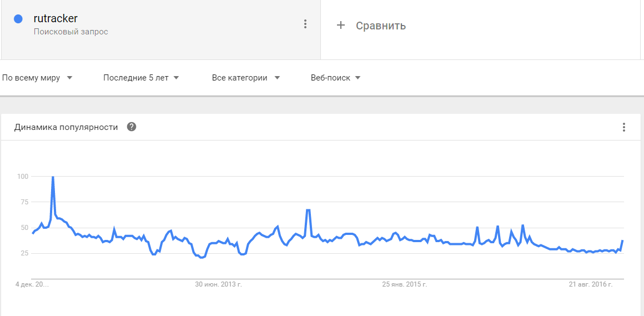
Task: Expand the По всему миру region dropdown
Action: coord(37,78)
